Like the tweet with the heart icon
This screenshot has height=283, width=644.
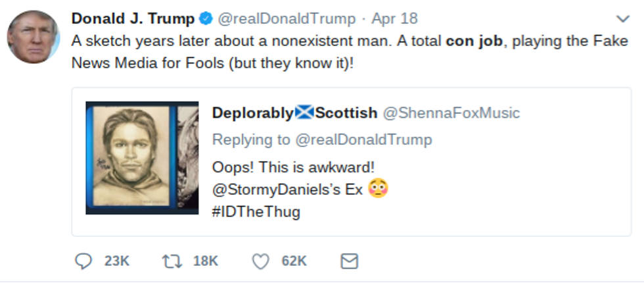pyautogui.click(x=261, y=261)
